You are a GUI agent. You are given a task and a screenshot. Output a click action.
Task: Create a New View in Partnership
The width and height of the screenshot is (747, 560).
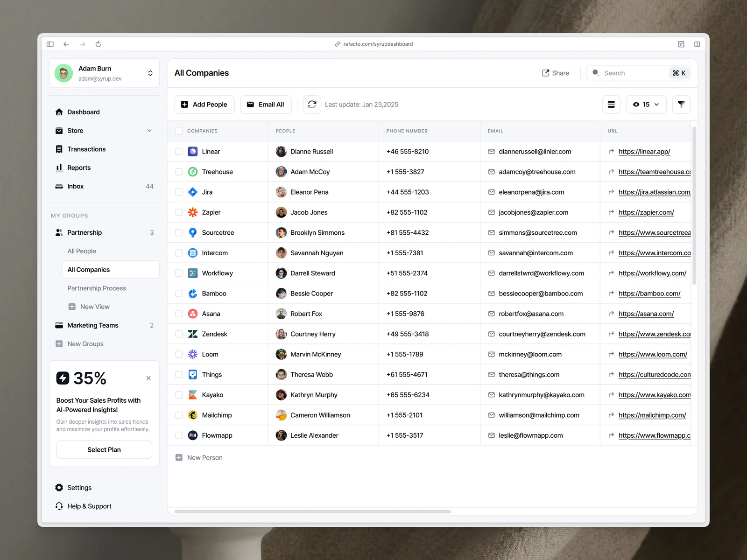click(x=89, y=307)
